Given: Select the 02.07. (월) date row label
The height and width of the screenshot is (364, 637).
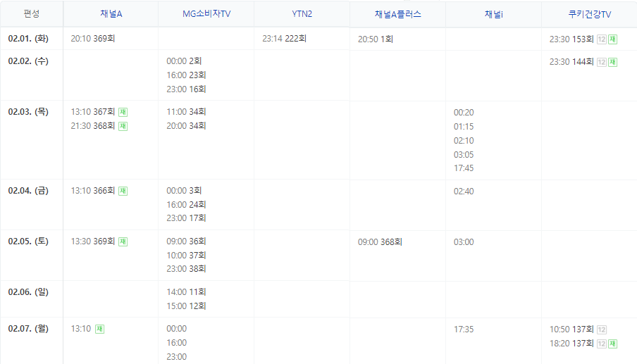Looking at the screenshot, I should point(28,329).
